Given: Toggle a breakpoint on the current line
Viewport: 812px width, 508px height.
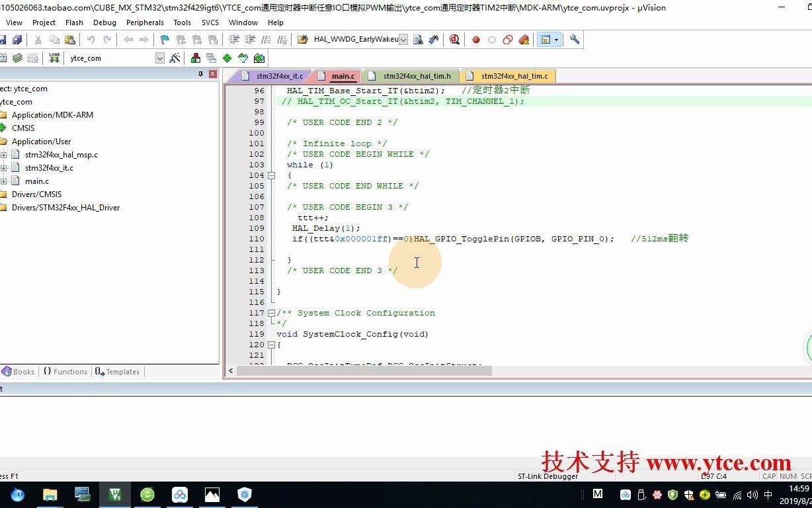Looking at the screenshot, I should pyautogui.click(x=476, y=40).
